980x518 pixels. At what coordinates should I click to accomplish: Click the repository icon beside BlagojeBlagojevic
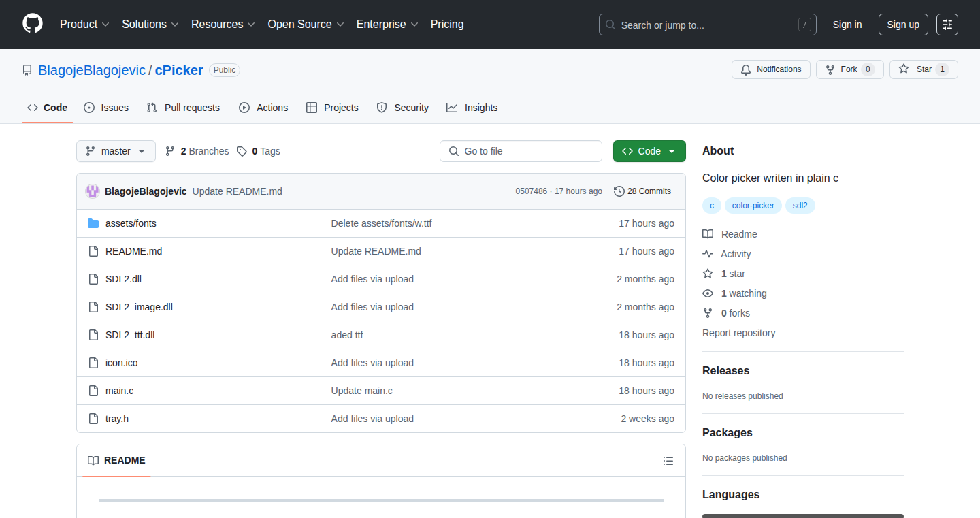coord(27,70)
